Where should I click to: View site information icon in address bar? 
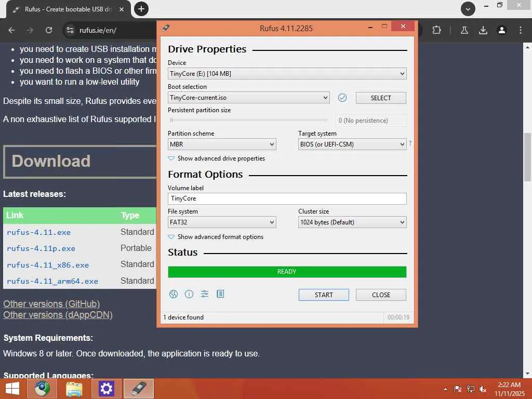70,30
